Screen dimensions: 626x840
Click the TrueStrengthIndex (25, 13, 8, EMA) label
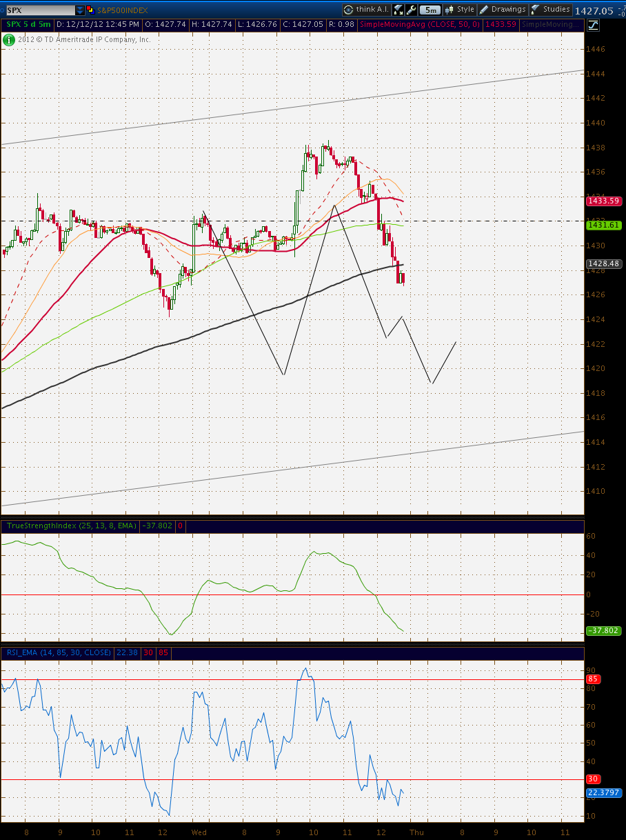(72, 526)
